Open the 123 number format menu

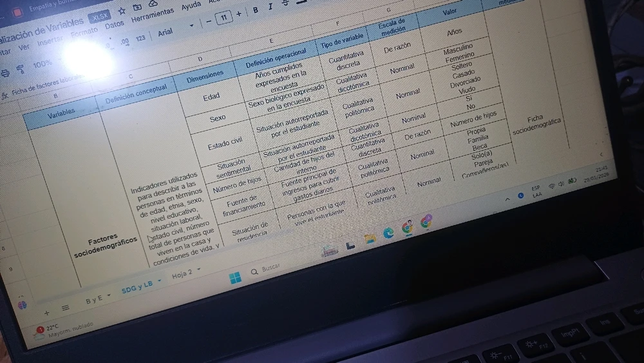coord(140,38)
